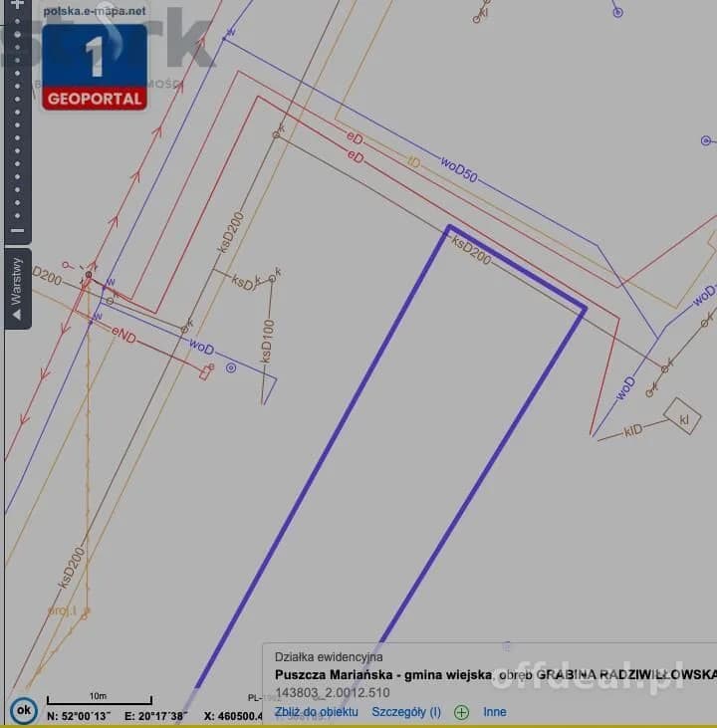Image resolution: width=717 pixels, height=728 pixels.
Task: Click the ksD100 sewer line label
Action: 268,342
